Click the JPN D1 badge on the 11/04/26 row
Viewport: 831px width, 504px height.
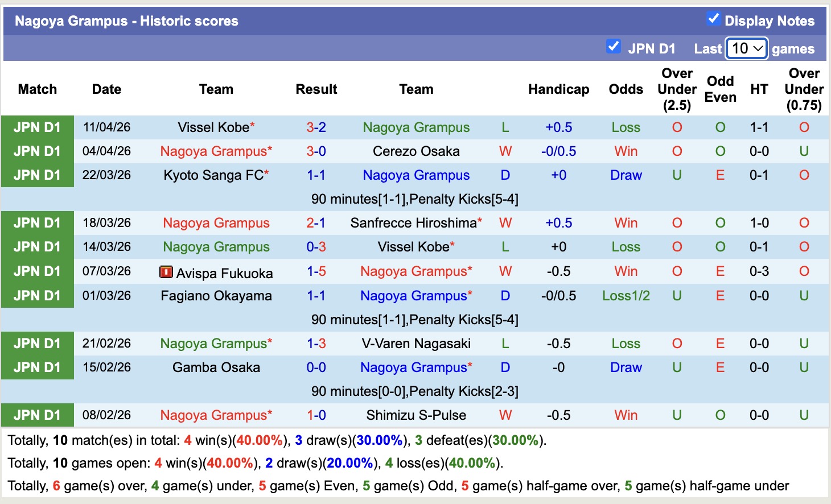tap(37, 127)
